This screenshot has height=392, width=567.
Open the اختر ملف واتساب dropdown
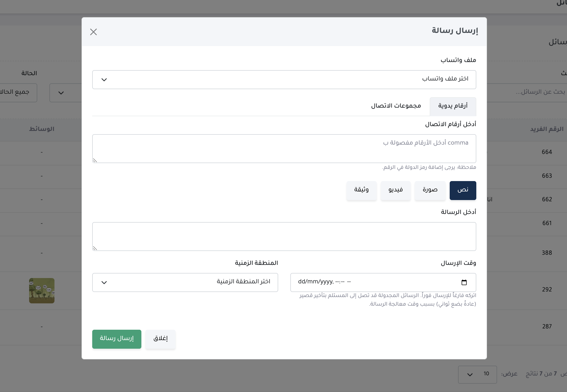click(x=284, y=80)
